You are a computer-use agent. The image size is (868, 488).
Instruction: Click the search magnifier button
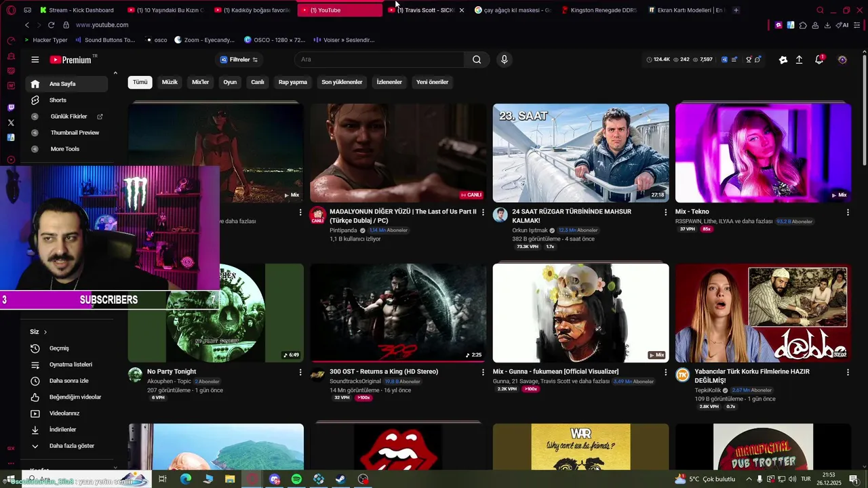coord(477,60)
